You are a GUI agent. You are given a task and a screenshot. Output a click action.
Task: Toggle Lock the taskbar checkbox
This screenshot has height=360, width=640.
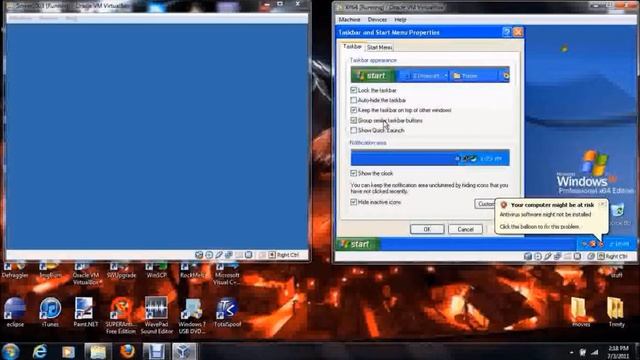tap(353, 90)
